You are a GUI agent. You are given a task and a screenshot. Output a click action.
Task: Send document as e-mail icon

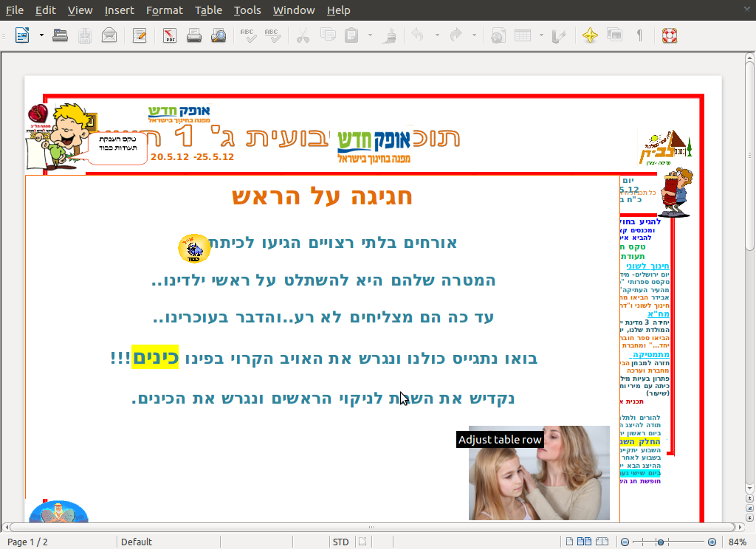click(109, 35)
